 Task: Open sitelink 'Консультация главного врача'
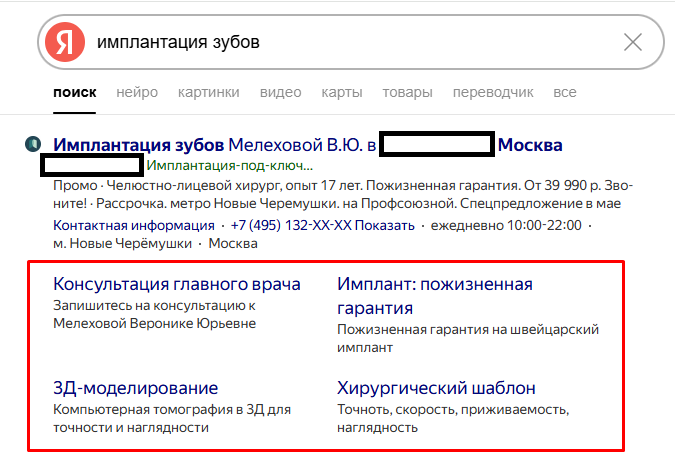(176, 284)
